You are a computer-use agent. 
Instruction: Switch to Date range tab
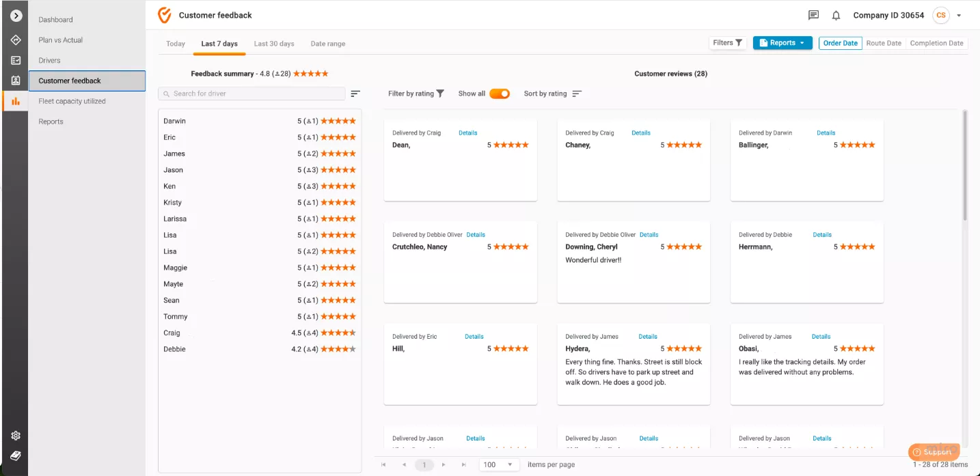click(328, 44)
